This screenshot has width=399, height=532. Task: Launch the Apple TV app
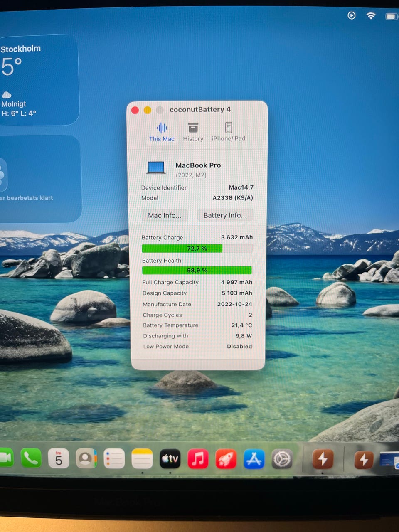(170, 459)
